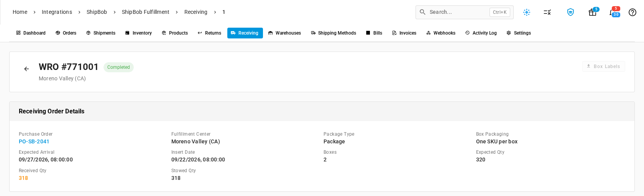The width and height of the screenshot is (644, 196).
Task: Switch to the Orders tab
Action: coord(66,33)
